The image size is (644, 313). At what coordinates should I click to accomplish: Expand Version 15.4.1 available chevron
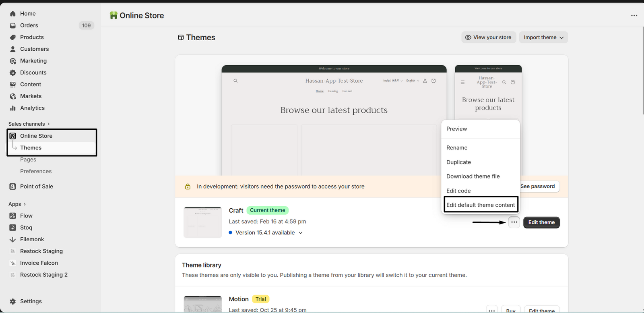tap(301, 233)
